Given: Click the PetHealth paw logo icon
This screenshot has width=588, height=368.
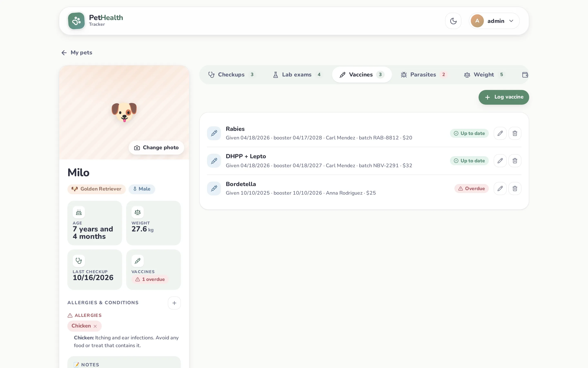Looking at the screenshot, I should (76, 21).
